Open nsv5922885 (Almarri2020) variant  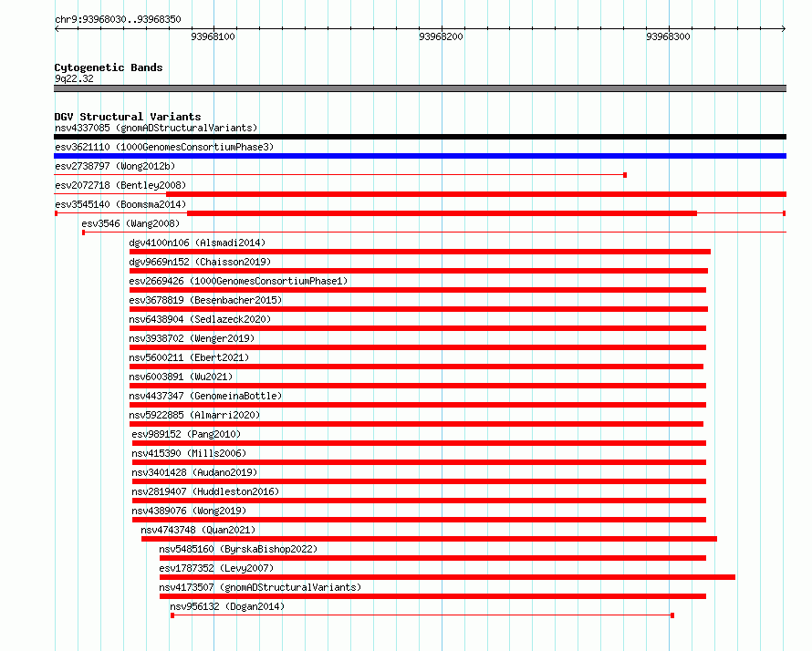tap(194, 415)
